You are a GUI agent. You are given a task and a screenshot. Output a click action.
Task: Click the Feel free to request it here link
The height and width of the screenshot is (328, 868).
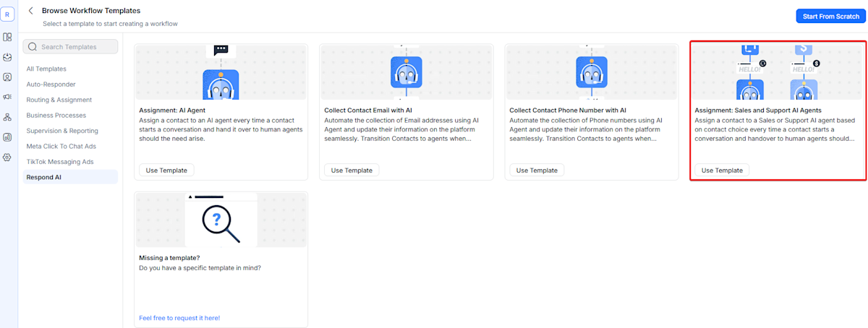click(179, 318)
